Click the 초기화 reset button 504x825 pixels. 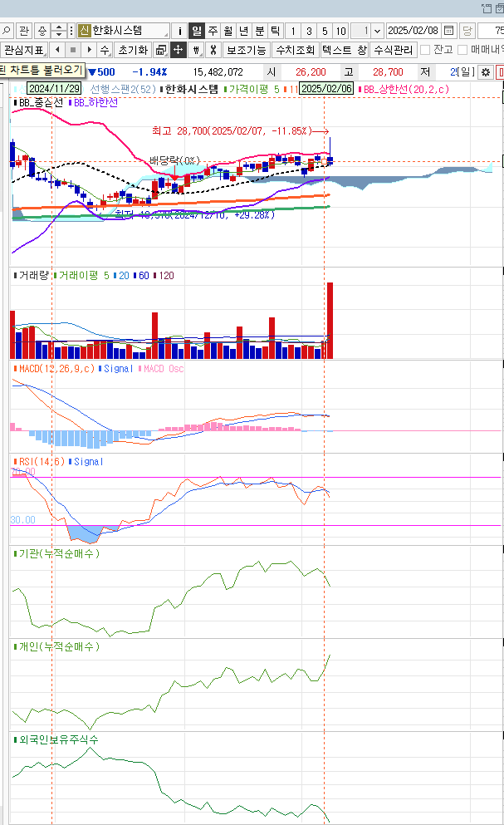[x=133, y=50]
